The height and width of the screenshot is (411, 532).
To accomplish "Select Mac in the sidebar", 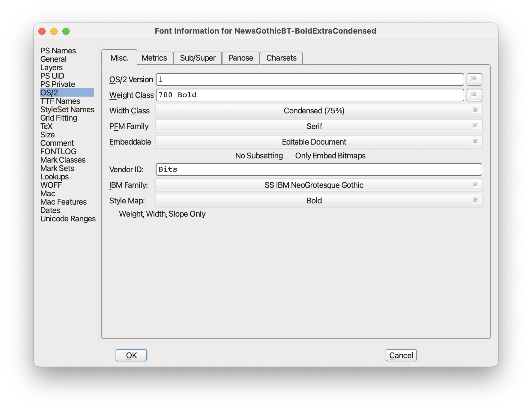I will click(48, 193).
